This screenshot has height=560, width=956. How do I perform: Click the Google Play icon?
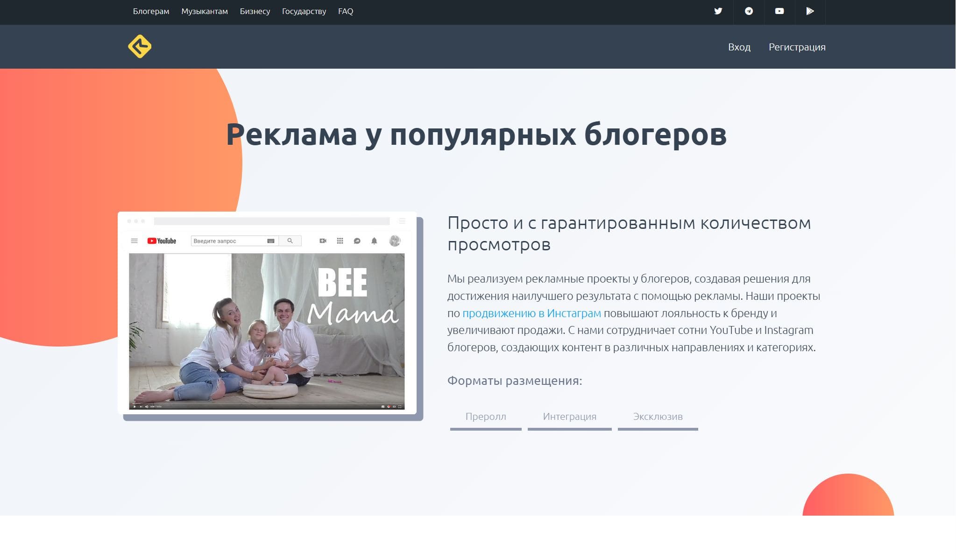[x=810, y=11]
